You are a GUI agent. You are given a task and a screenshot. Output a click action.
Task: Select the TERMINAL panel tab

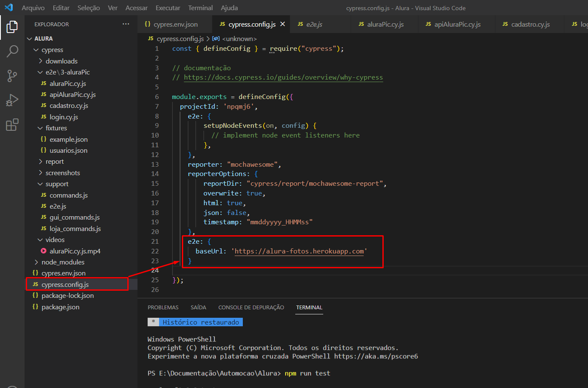[309, 307]
